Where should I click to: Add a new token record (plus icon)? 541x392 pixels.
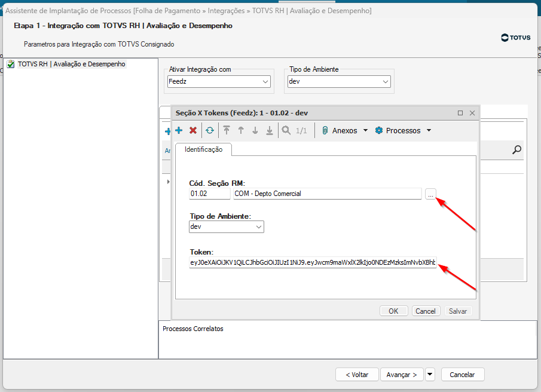(x=179, y=130)
